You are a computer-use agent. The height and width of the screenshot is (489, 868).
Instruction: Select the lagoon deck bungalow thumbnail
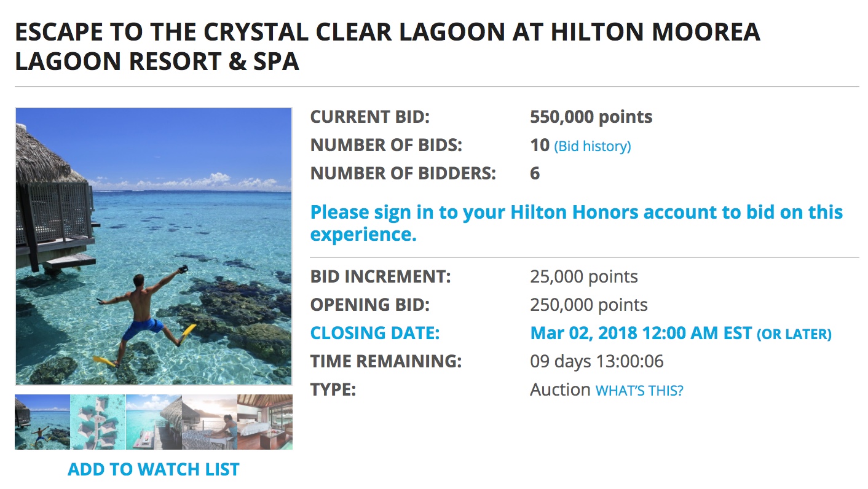click(154, 421)
